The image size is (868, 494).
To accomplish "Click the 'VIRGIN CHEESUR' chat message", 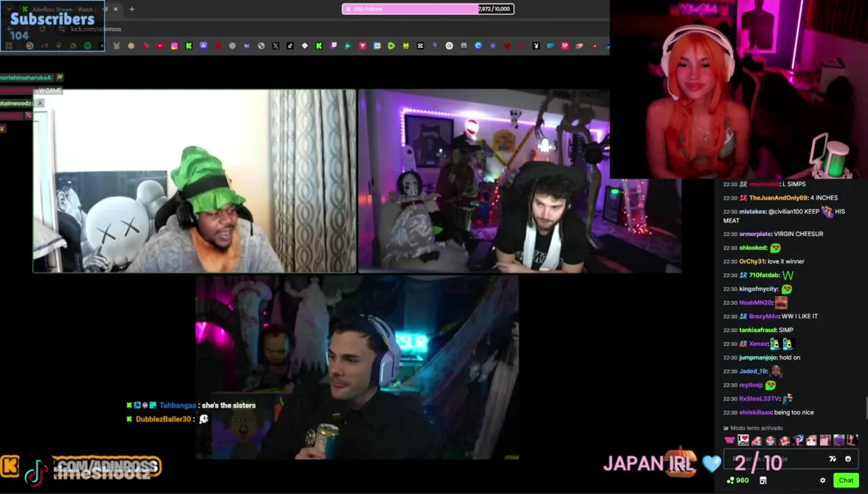I will [798, 234].
